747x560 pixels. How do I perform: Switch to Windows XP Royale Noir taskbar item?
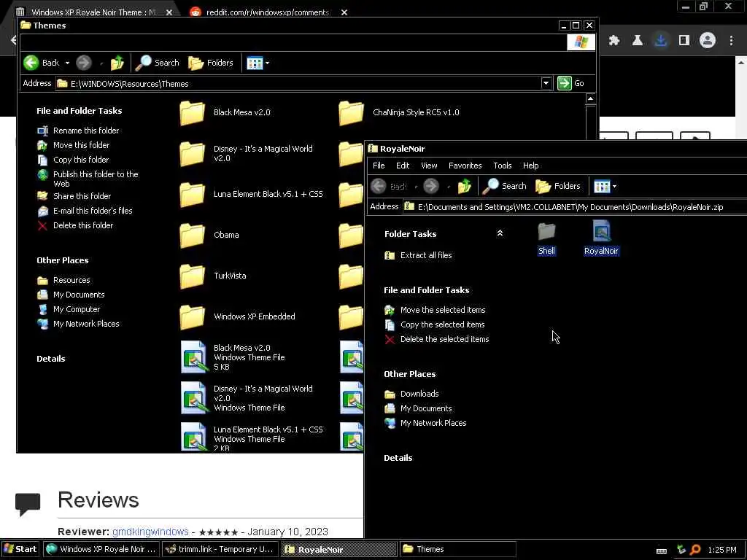pyautogui.click(x=101, y=549)
